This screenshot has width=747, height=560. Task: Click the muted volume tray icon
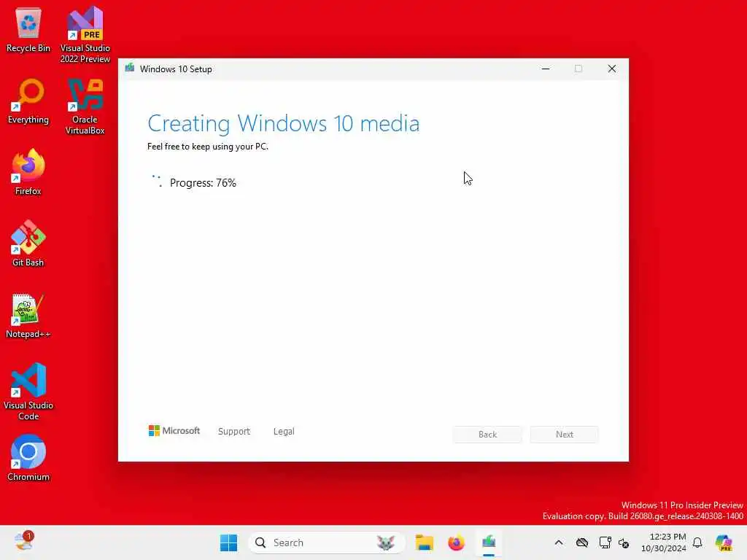click(624, 542)
